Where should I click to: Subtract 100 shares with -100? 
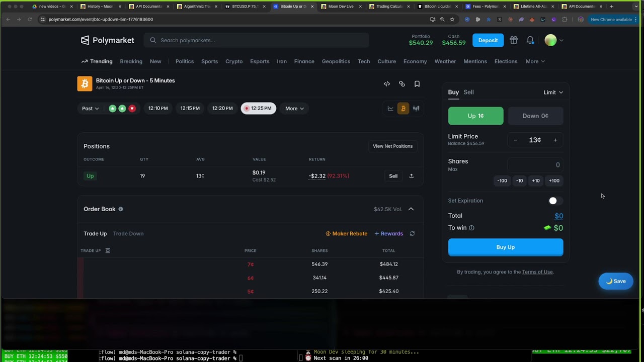point(502,180)
